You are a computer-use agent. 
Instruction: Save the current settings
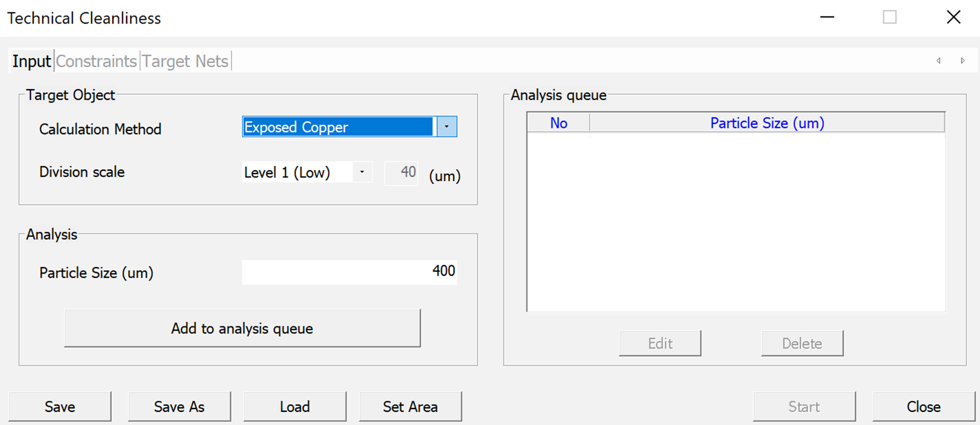coord(60,407)
